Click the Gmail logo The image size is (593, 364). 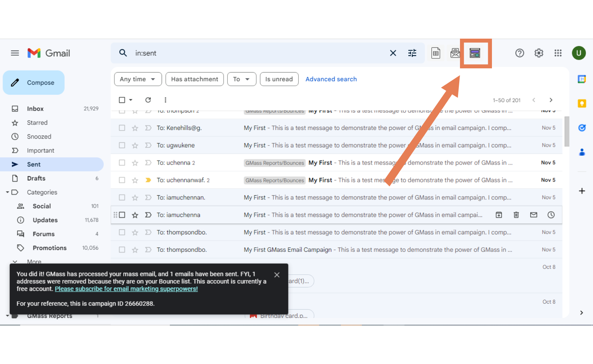[x=49, y=53]
